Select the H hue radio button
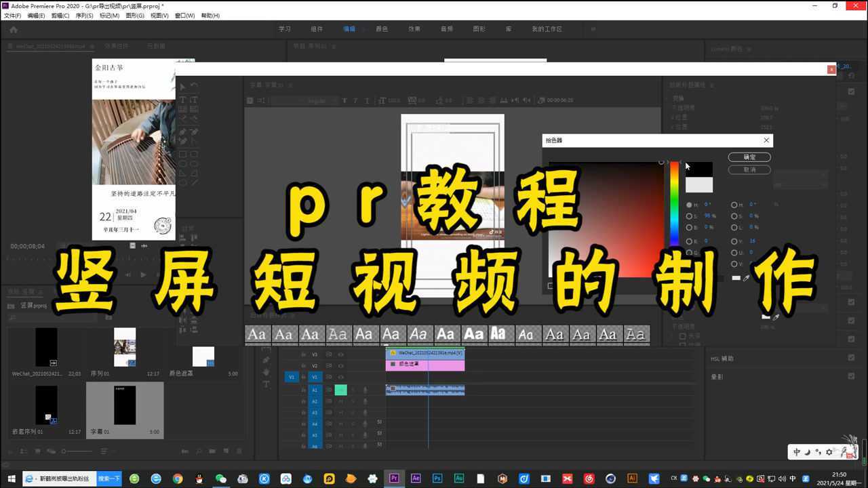The image size is (868, 488). click(x=689, y=205)
